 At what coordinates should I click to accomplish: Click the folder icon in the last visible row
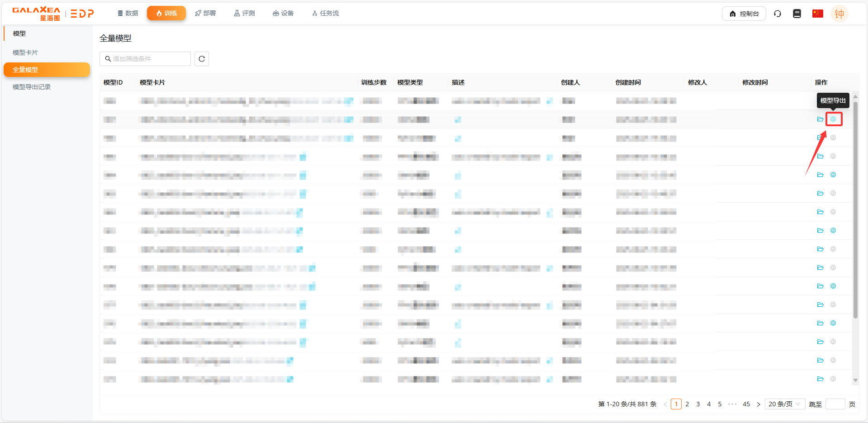[x=820, y=379]
